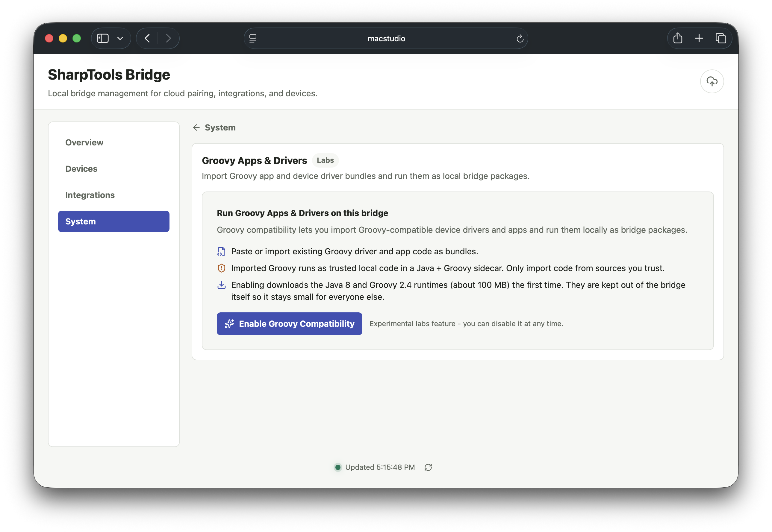The image size is (772, 532).
Task: Click the page settings icon in the address bar
Action: tap(253, 39)
